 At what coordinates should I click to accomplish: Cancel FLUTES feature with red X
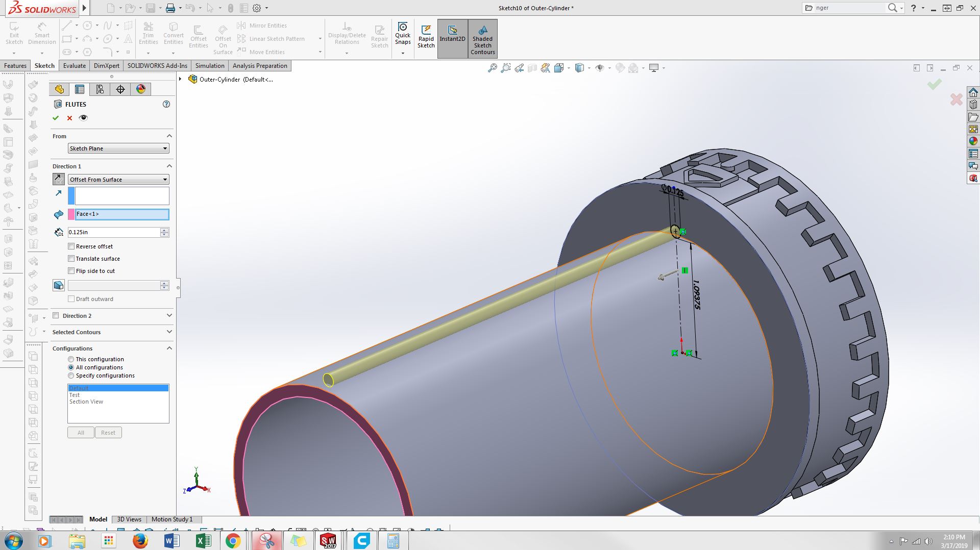point(69,118)
